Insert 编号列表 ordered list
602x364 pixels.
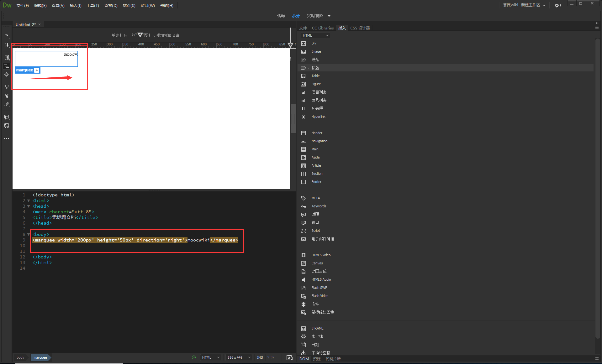coord(319,100)
